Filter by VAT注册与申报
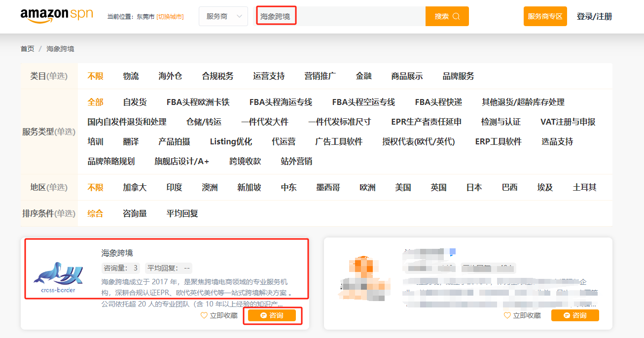644x338 pixels. click(568, 122)
